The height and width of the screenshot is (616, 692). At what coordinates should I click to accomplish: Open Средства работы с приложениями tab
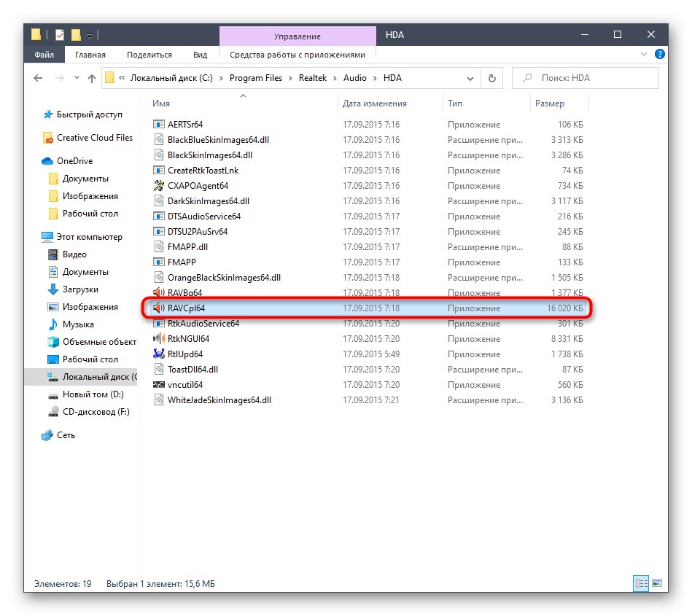(298, 55)
